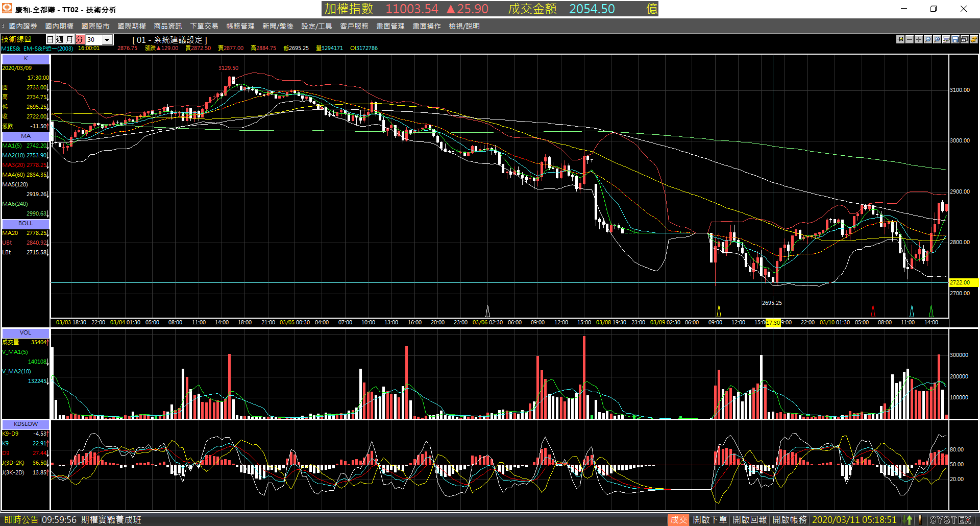Click the green triangle marker near 14:00
The width and height of the screenshot is (980, 526).
tap(931, 311)
